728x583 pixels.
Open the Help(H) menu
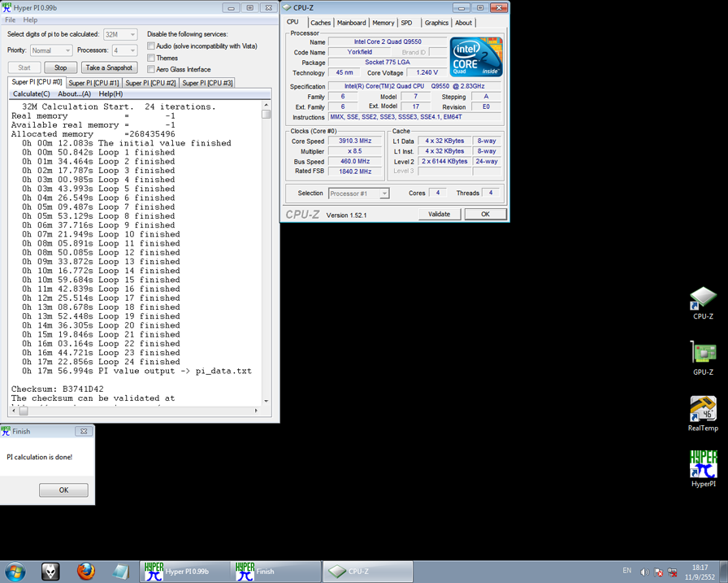pos(110,94)
